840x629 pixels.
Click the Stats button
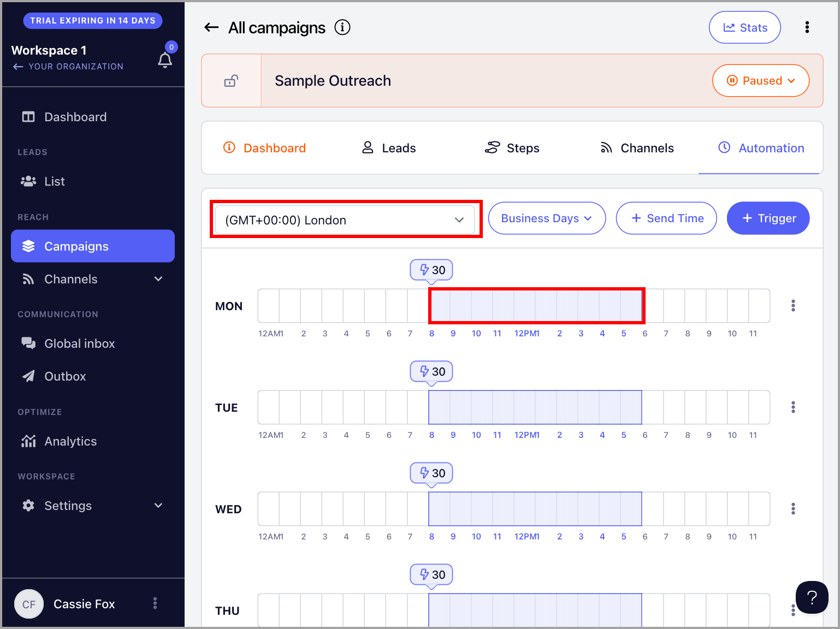click(745, 27)
